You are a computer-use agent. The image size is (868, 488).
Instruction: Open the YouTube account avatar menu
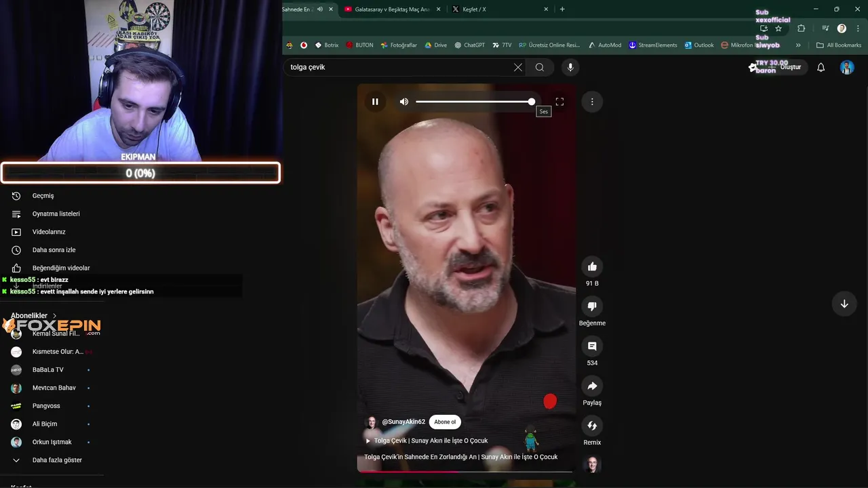point(847,67)
